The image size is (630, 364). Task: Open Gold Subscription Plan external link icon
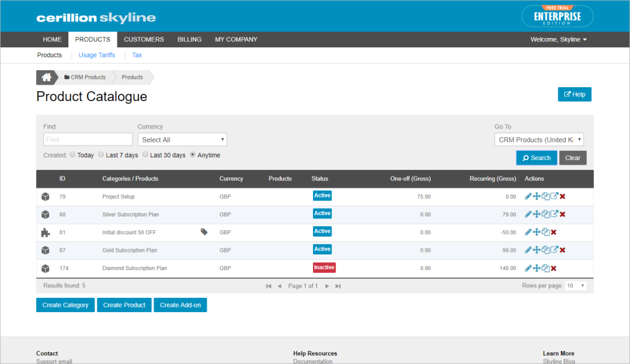click(554, 249)
